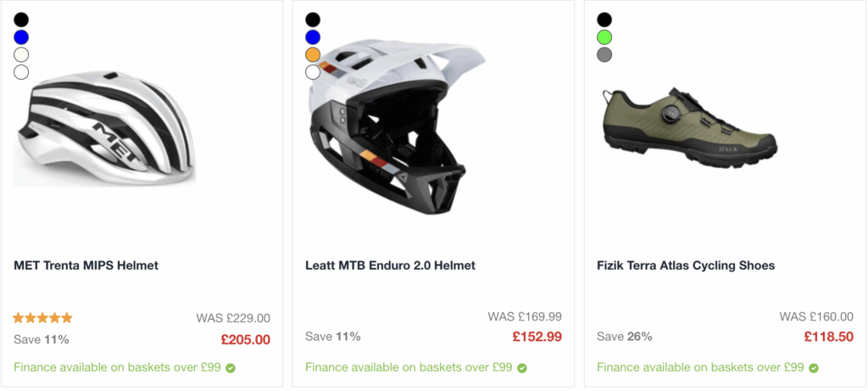Pick orange swatch on Leatt Enduro helmet
The width and height of the screenshot is (868, 391).
click(313, 55)
